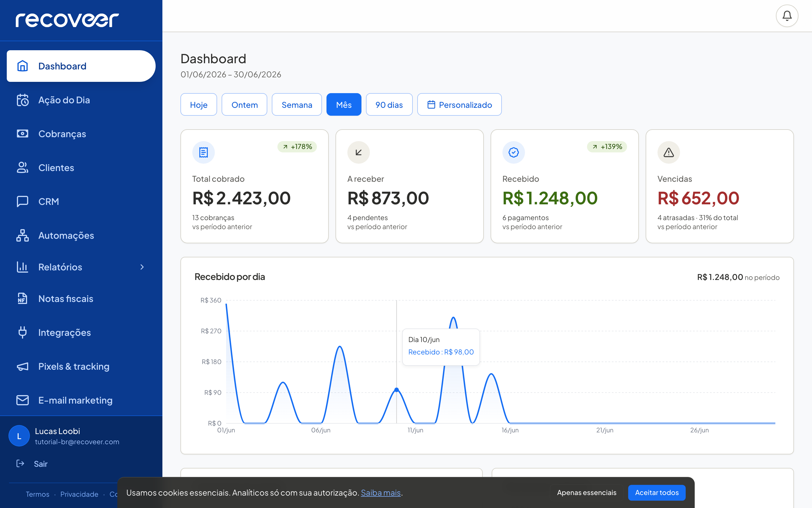Image resolution: width=812 pixels, height=508 pixels.
Task: Click the CRM chat bubble icon
Action: click(23, 201)
